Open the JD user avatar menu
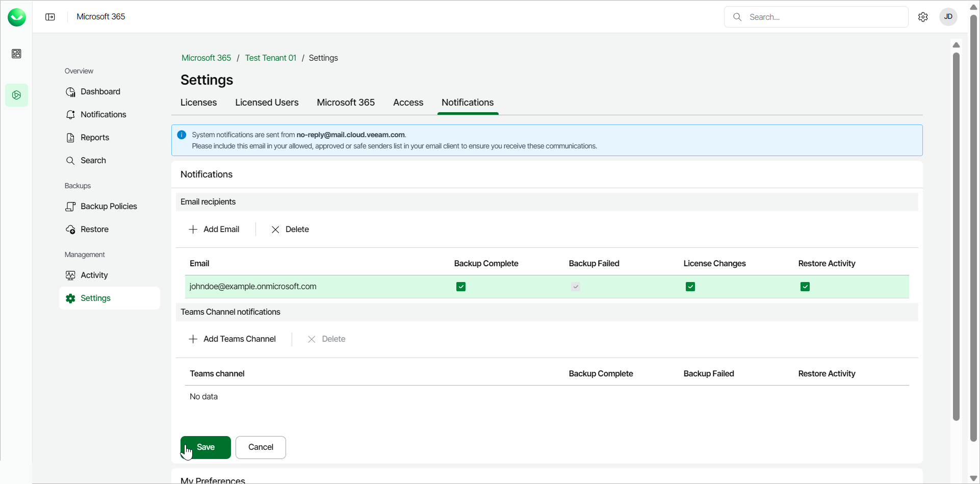The height and width of the screenshot is (484, 980). (x=948, y=17)
